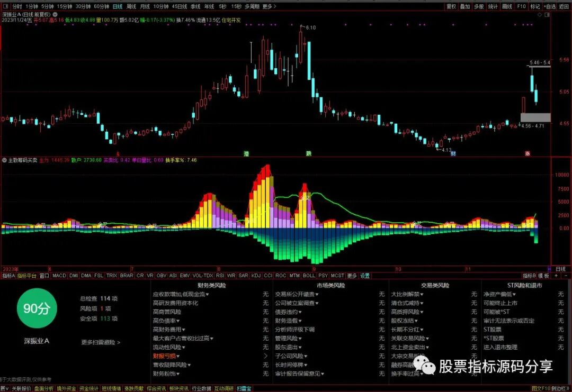Click 窗口 in indicator bar

tap(44, 276)
